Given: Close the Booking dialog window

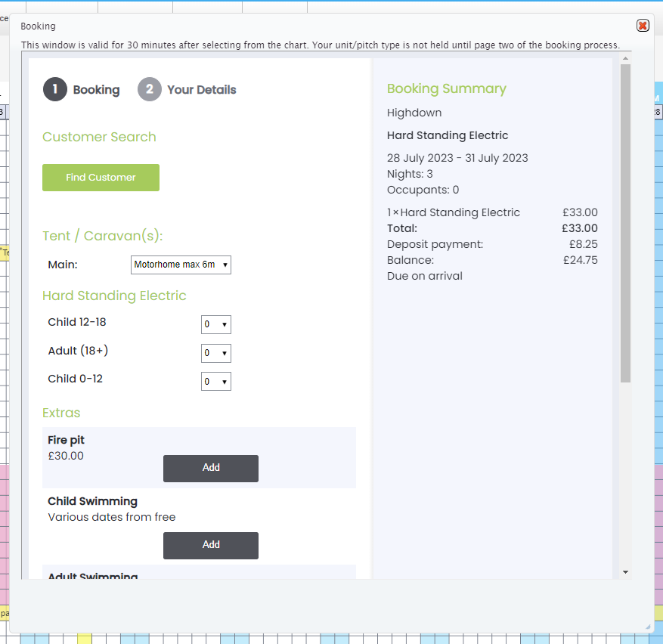Looking at the screenshot, I should (x=643, y=26).
